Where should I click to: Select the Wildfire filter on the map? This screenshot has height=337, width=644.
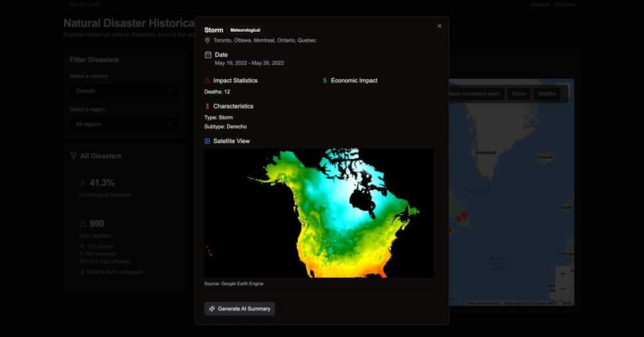click(x=547, y=93)
